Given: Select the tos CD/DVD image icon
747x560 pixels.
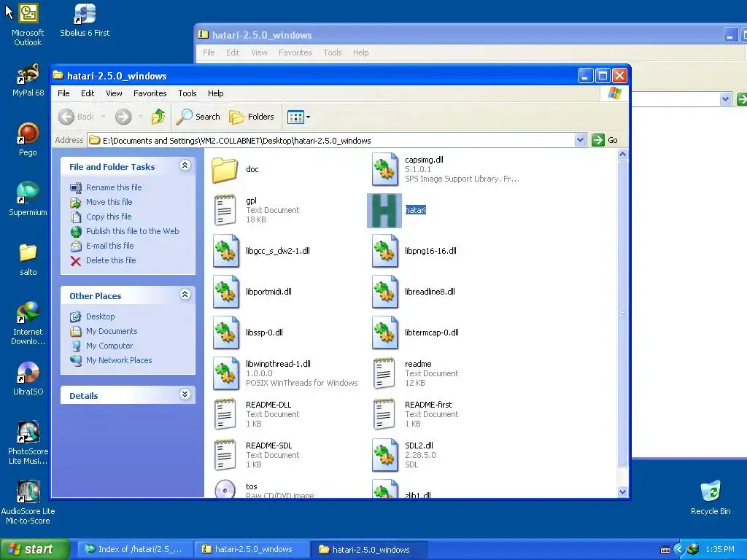Looking at the screenshot, I should (225, 489).
